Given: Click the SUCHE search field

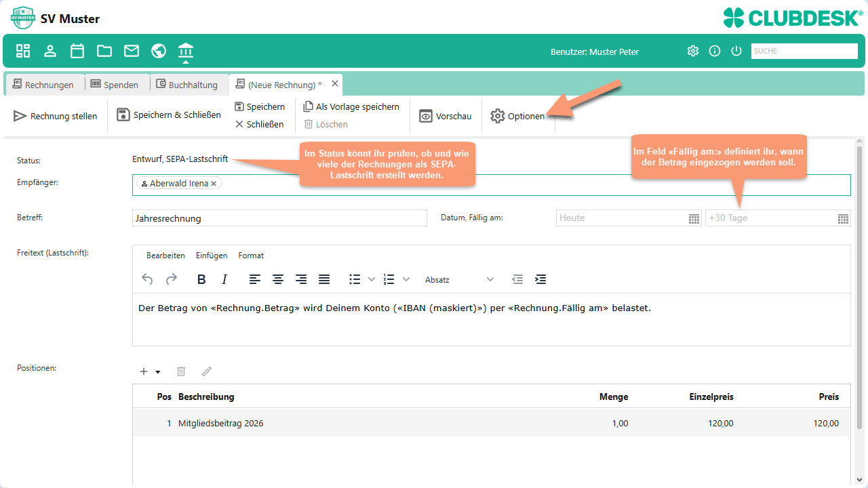Looking at the screenshot, I should [x=804, y=51].
